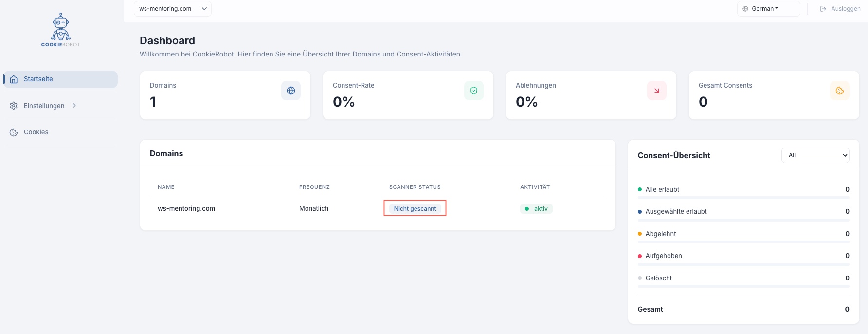The image size is (868, 334).
Task: Click the ws-mentoring.com domain name in table
Action: point(186,209)
